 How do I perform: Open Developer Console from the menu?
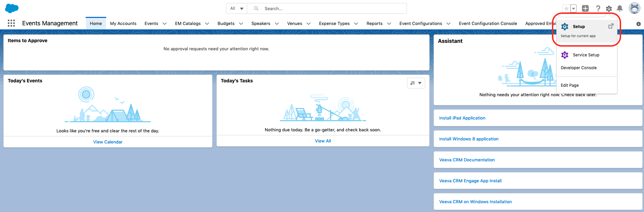[587, 68]
